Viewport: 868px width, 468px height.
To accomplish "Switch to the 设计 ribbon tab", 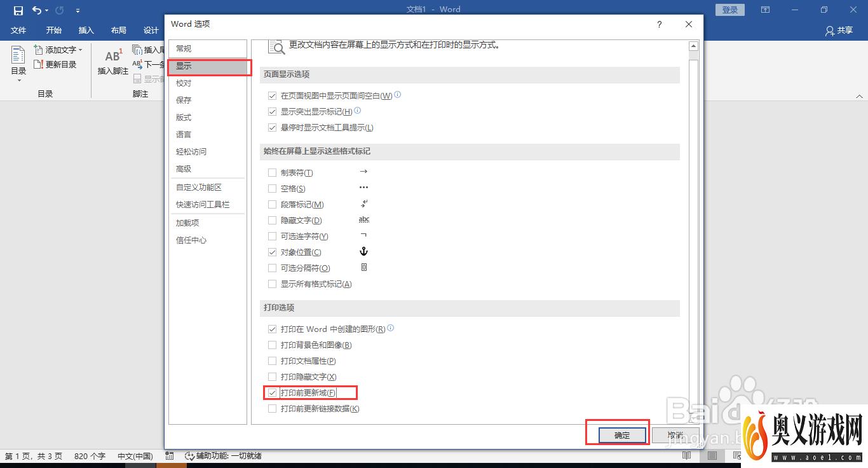I will click(151, 30).
